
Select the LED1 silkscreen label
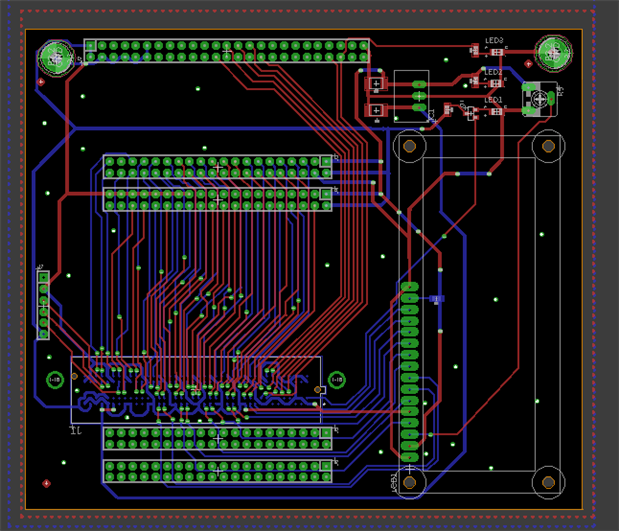coord(493,100)
